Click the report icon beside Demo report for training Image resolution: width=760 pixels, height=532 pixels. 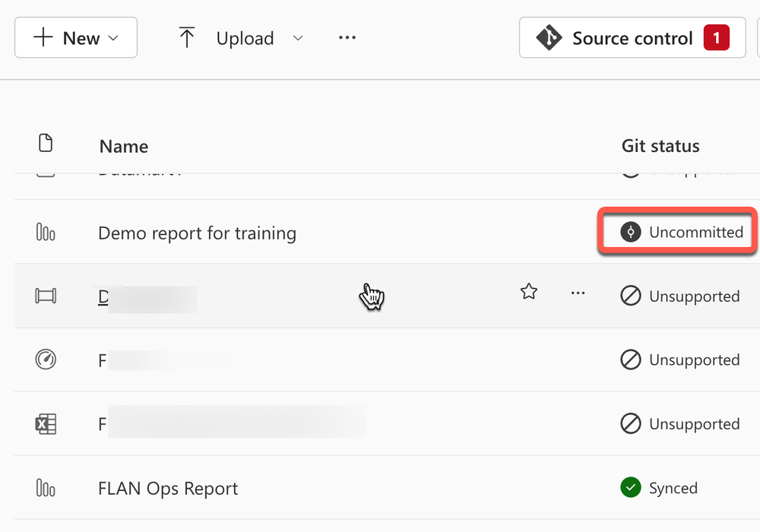point(46,233)
